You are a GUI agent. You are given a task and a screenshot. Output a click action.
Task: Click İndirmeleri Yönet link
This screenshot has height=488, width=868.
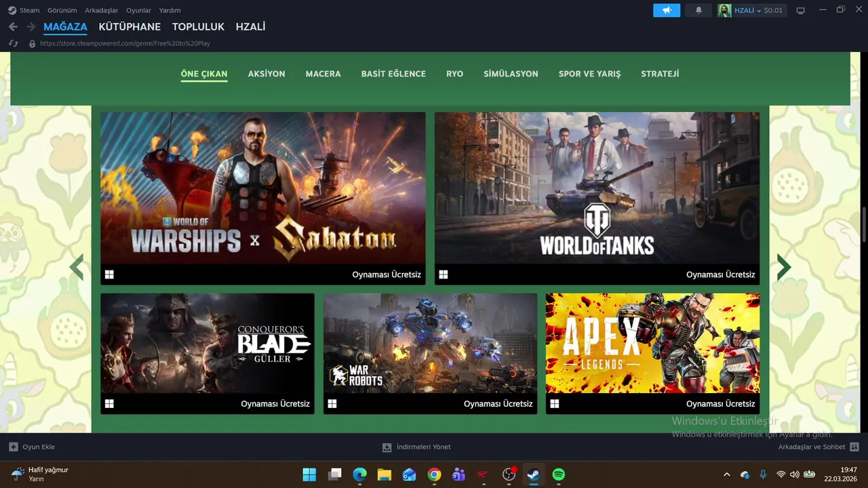click(x=416, y=447)
